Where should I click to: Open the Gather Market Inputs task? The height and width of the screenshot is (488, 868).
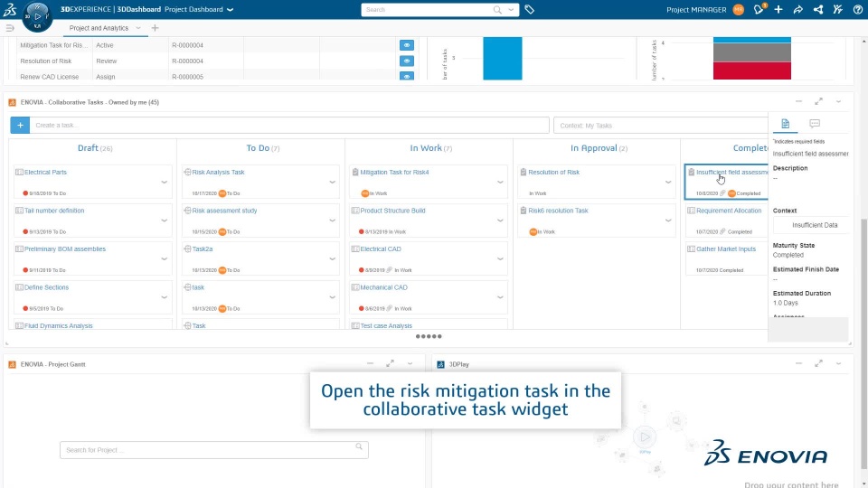click(726, 249)
